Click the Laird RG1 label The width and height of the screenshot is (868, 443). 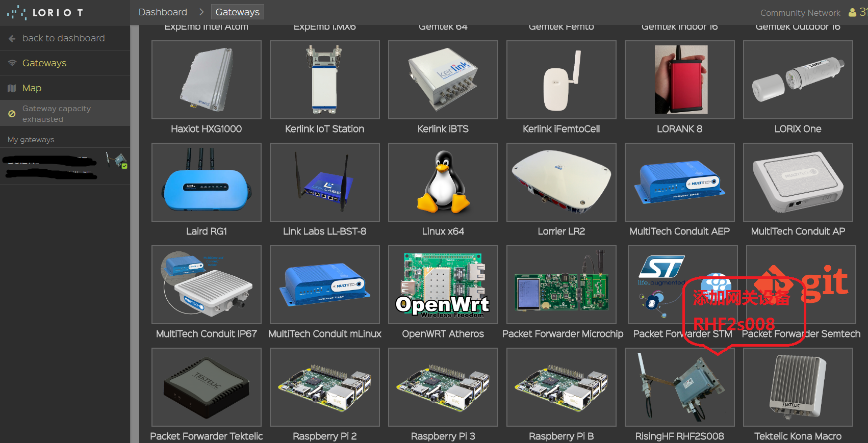click(x=207, y=231)
